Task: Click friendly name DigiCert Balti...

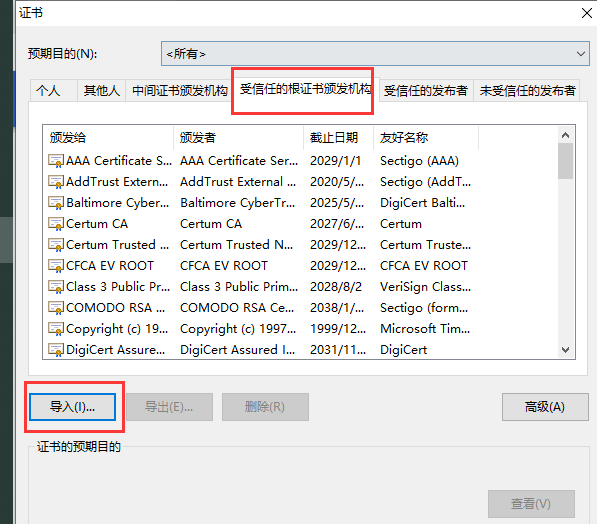Action: (x=422, y=203)
